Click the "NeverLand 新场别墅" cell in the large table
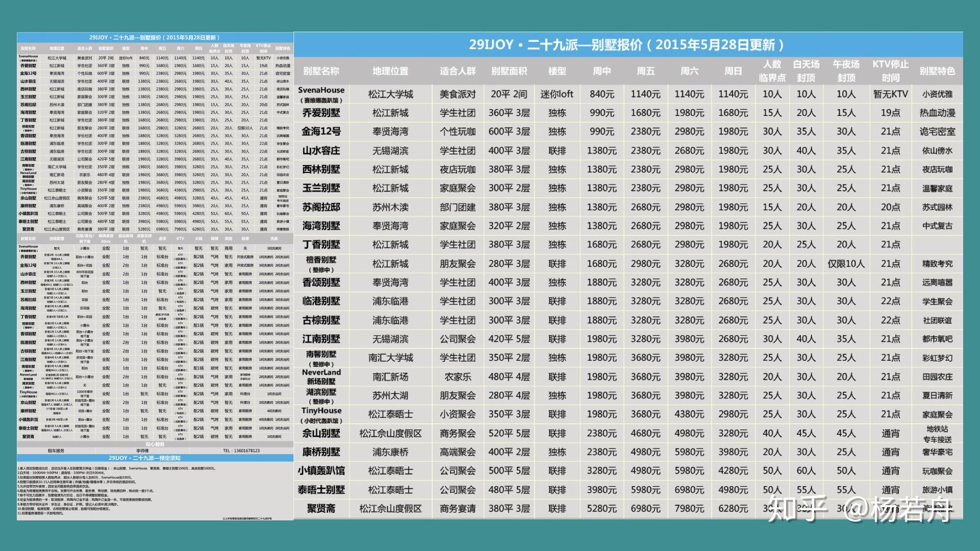980x551 pixels. point(321,377)
